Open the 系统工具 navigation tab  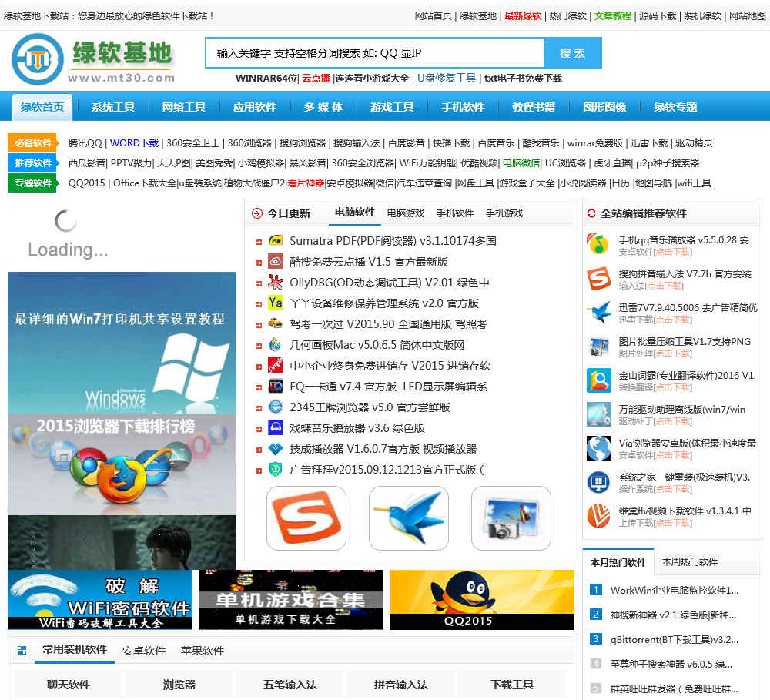pyautogui.click(x=113, y=107)
